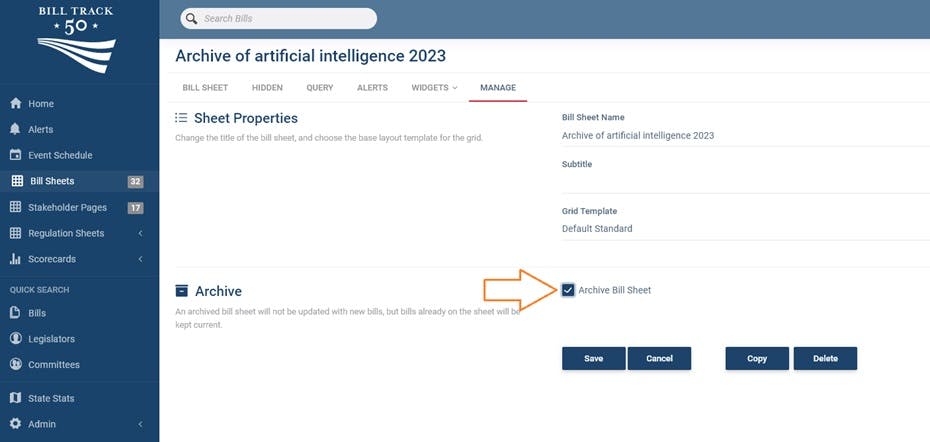Click the Admin gear icon

point(15,424)
